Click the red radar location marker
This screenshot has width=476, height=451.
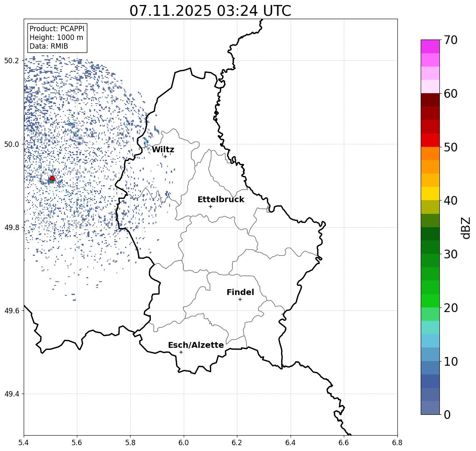click(52, 178)
